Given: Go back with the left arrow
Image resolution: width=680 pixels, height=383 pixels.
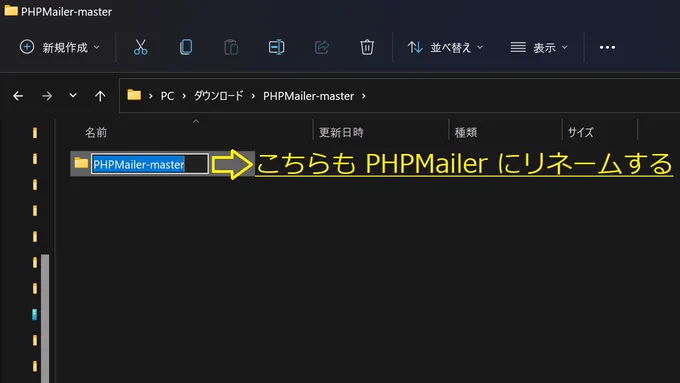Looking at the screenshot, I should pos(18,96).
